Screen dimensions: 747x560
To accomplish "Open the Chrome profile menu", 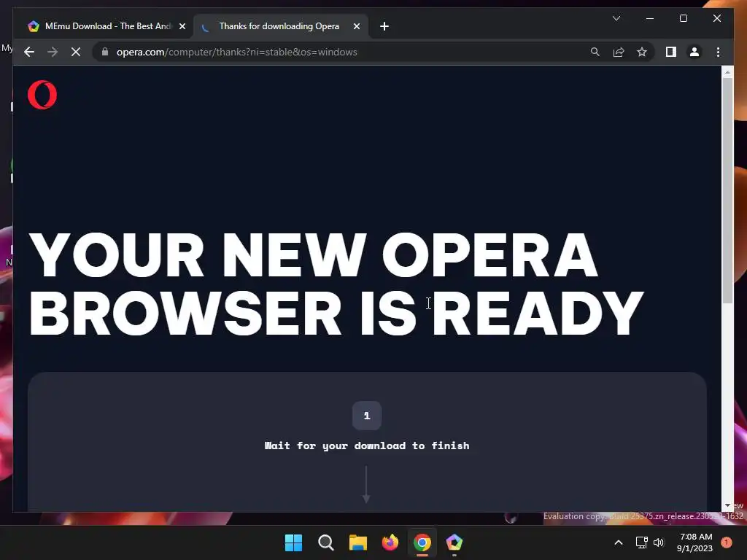I will pos(694,52).
